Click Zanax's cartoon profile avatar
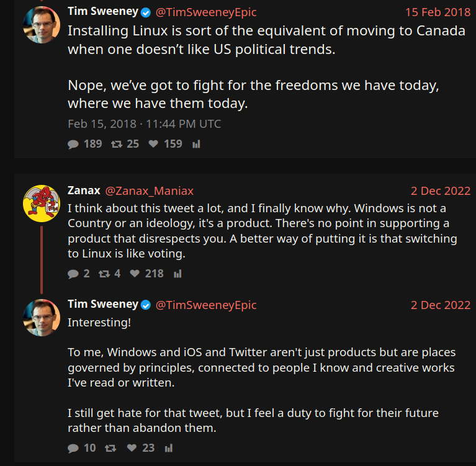 click(x=42, y=203)
